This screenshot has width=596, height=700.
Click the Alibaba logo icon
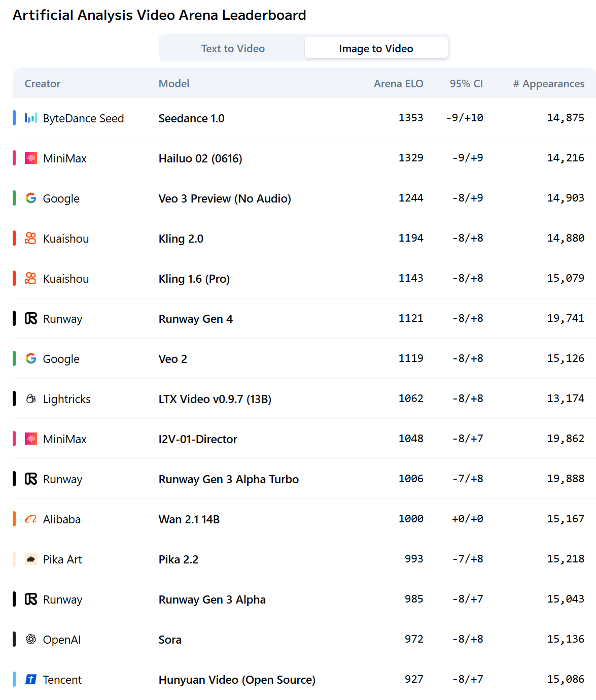(x=31, y=519)
